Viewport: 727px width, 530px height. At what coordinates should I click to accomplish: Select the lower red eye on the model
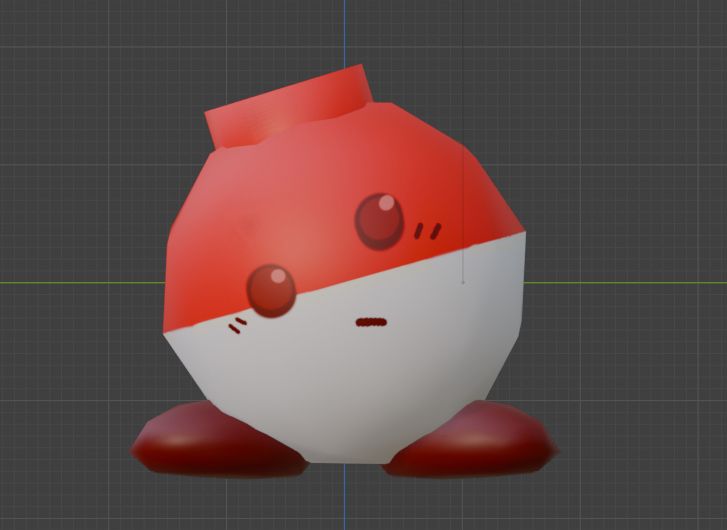pyautogui.click(x=271, y=291)
